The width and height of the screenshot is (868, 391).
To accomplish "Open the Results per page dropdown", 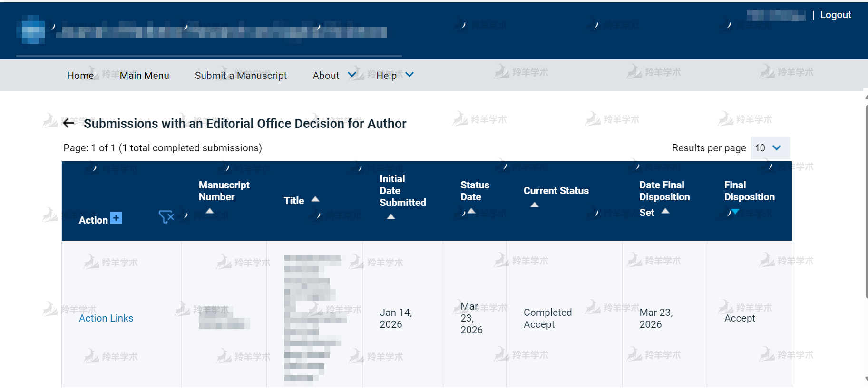I will [x=770, y=148].
